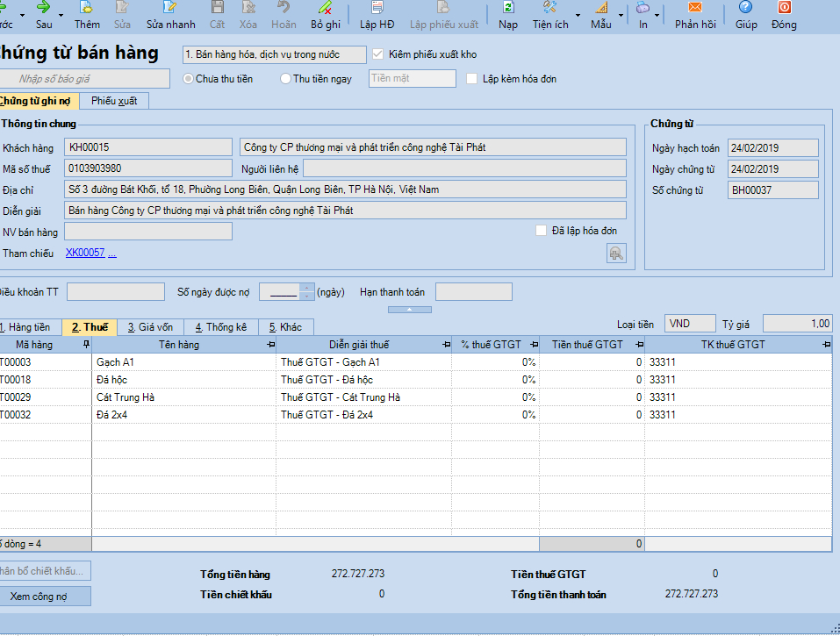Image resolution: width=840 pixels, height=636 pixels.
Task: Switch to Phiếu xuất tab
Action: pos(113,101)
